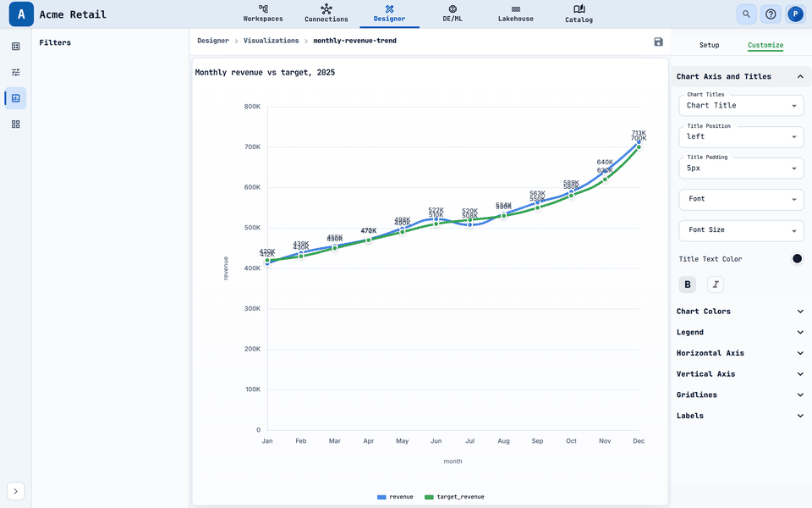
Task: Expand the Horizontal Axis section
Action: [x=741, y=353]
